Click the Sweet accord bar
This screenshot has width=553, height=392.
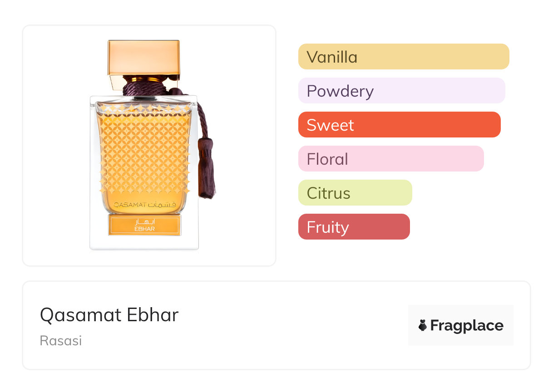(399, 125)
